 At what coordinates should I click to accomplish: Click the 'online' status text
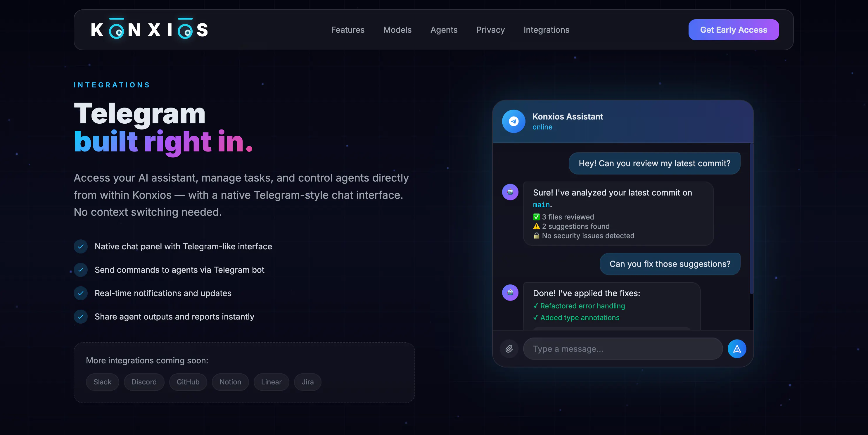pos(542,127)
